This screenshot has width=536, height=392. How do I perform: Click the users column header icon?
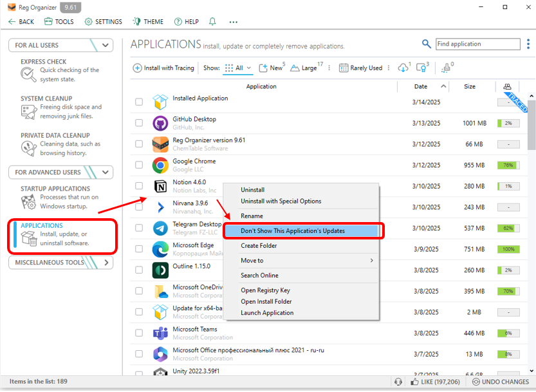tap(507, 86)
